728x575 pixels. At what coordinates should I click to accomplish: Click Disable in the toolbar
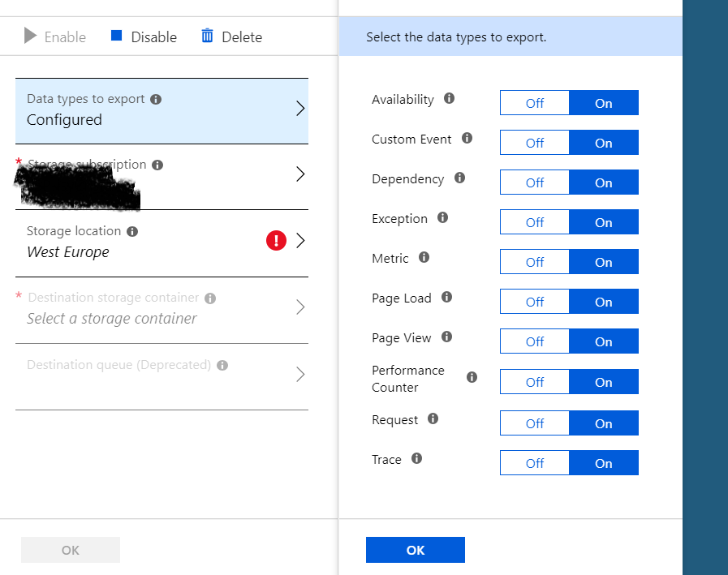pos(144,36)
